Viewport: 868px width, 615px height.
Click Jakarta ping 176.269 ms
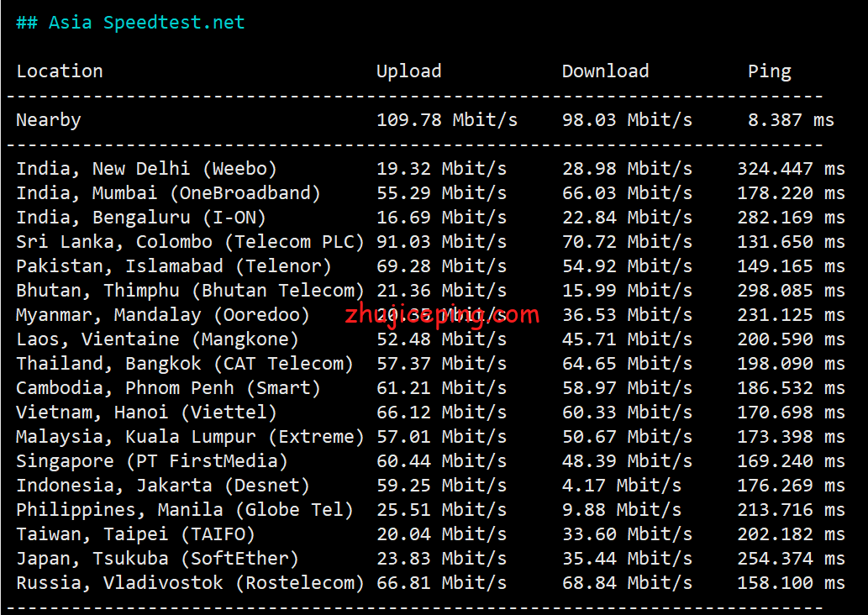(x=791, y=486)
